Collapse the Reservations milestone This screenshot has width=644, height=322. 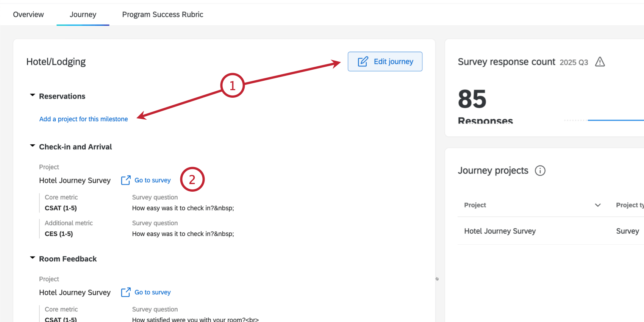pyautogui.click(x=33, y=95)
